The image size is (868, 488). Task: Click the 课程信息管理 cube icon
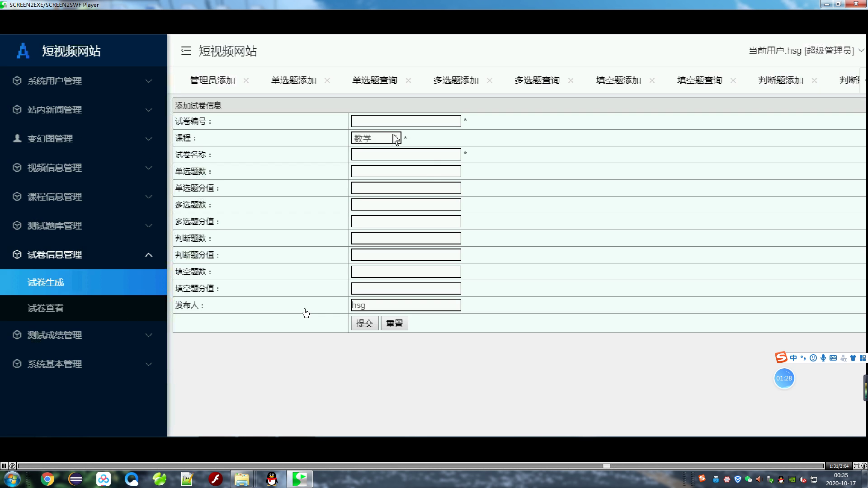tap(17, 197)
